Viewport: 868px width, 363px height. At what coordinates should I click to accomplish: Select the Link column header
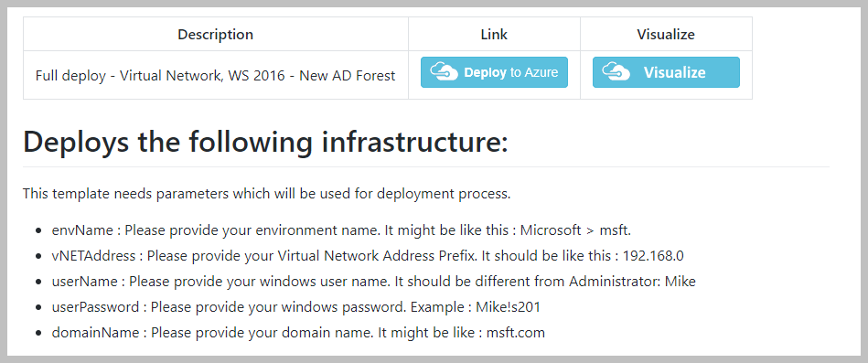[x=494, y=35]
